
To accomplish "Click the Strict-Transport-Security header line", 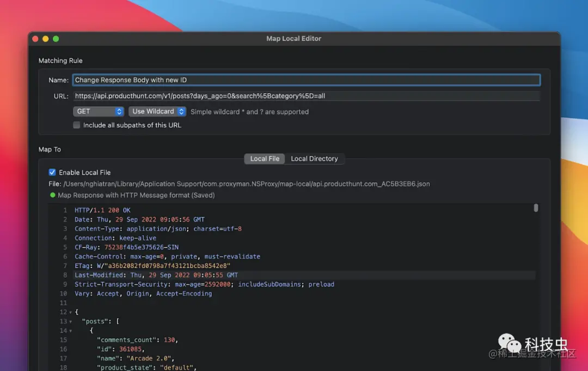I will point(204,284).
